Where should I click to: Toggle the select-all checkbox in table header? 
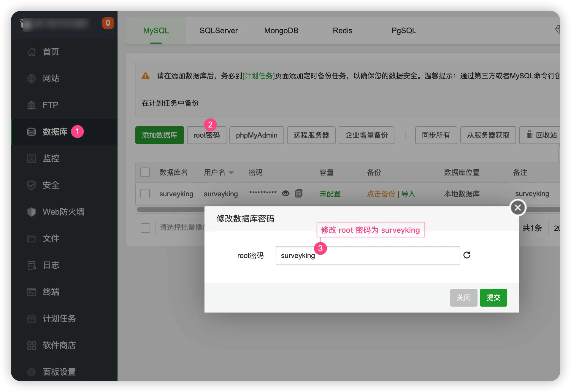pyautogui.click(x=145, y=172)
